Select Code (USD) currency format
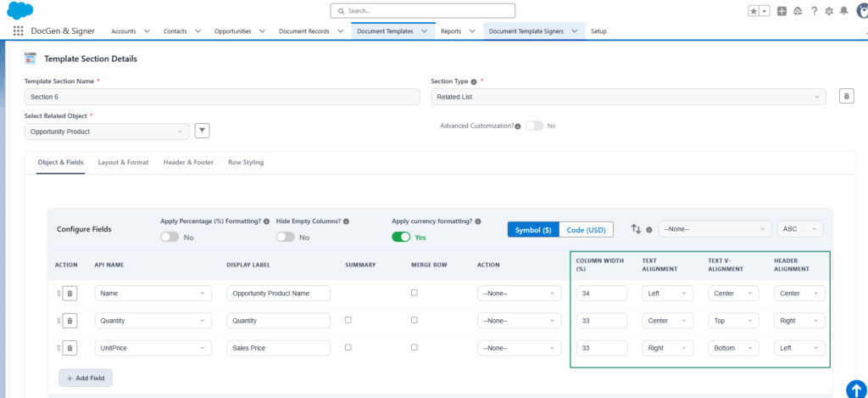The width and height of the screenshot is (868, 398). tap(587, 229)
